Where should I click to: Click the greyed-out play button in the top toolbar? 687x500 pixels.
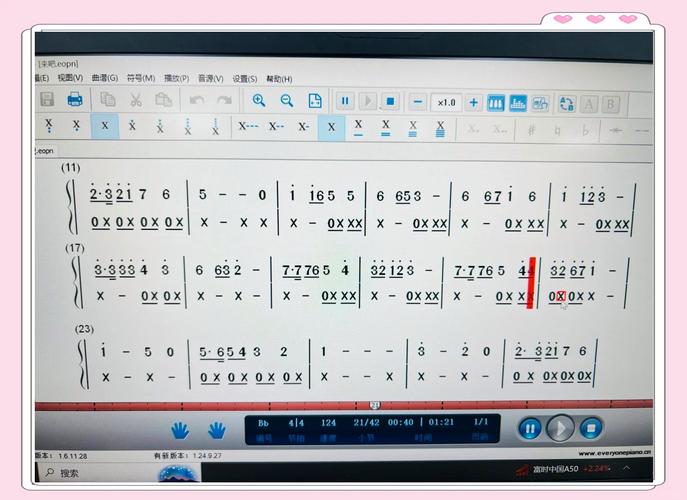[x=368, y=102]
